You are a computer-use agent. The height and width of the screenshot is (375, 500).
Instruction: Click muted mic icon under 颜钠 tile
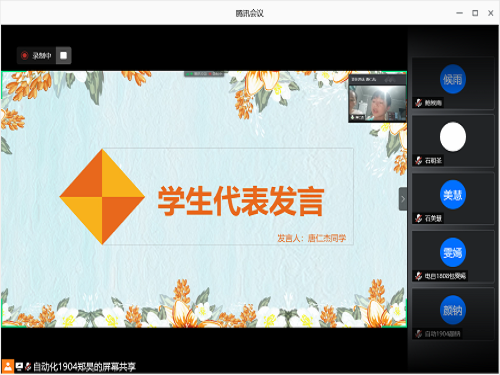click(419, 334)
